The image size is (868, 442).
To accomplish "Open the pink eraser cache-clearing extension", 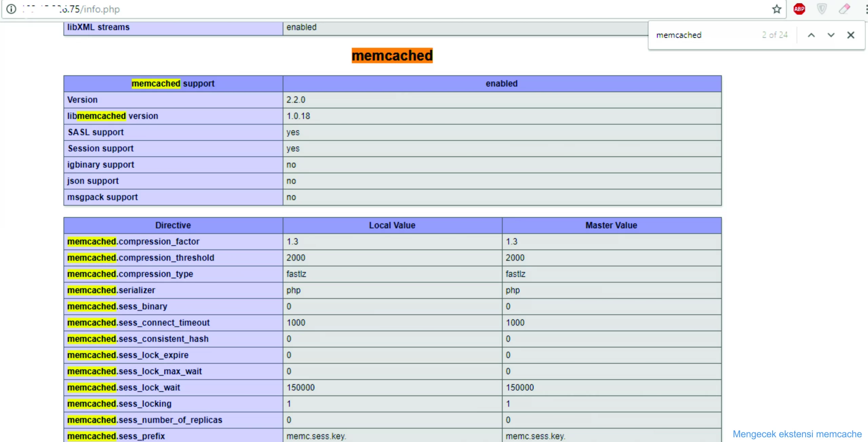I will coord(845,9).
